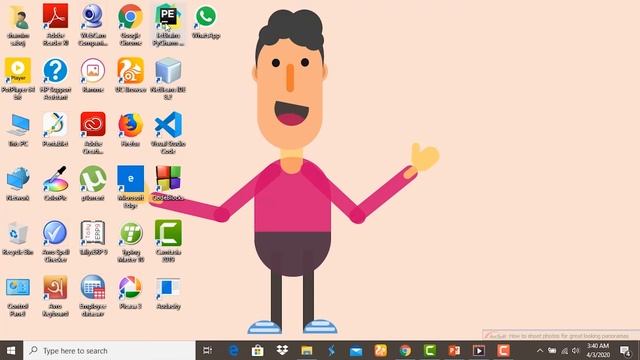640x360 pixels.
Task: Click the orange Camtasia recorder taskbar icon
Action: pos(503,351)
